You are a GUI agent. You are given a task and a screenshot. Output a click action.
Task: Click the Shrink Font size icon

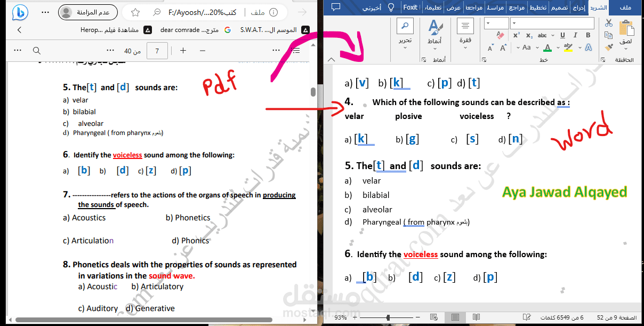click(490, 47)
